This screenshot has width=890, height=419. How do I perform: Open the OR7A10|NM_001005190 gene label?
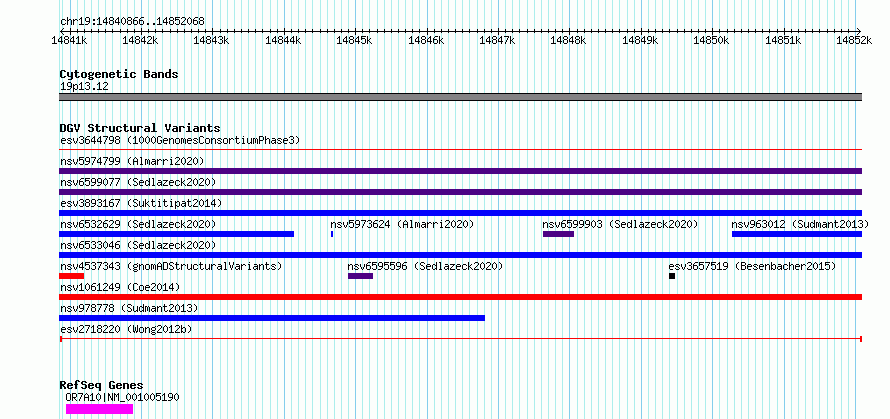click(123, 397)
